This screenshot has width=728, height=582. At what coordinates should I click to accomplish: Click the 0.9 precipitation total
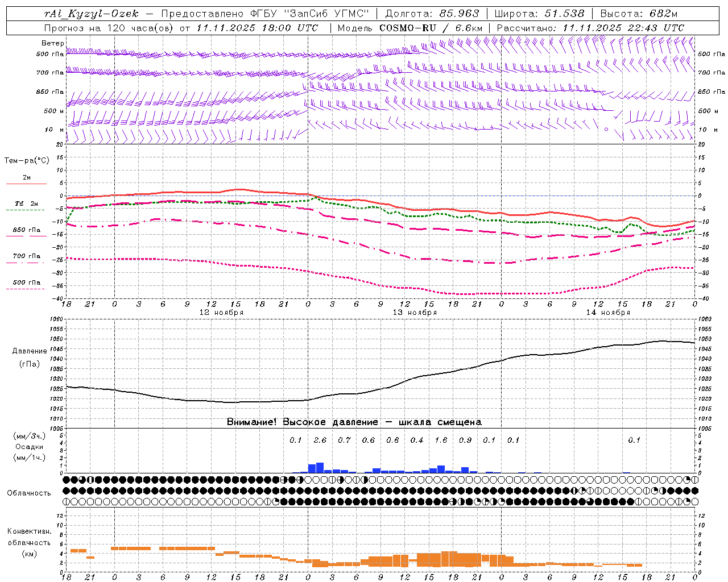click(465, 440)
